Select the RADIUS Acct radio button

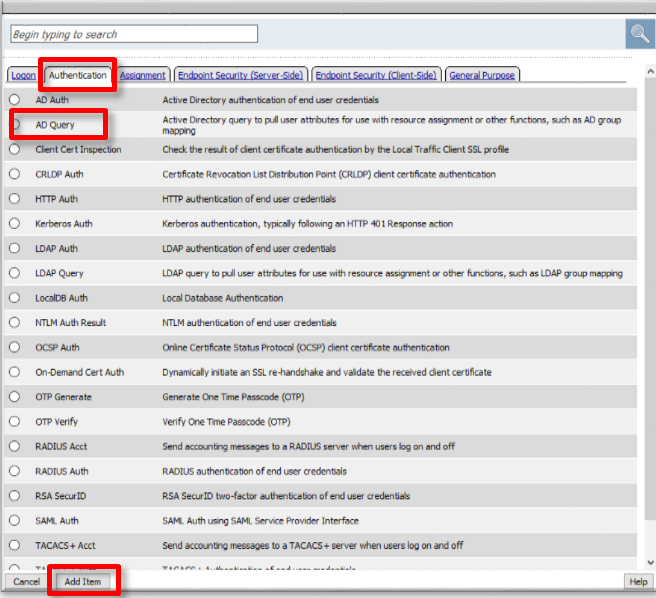click(15, 446)
